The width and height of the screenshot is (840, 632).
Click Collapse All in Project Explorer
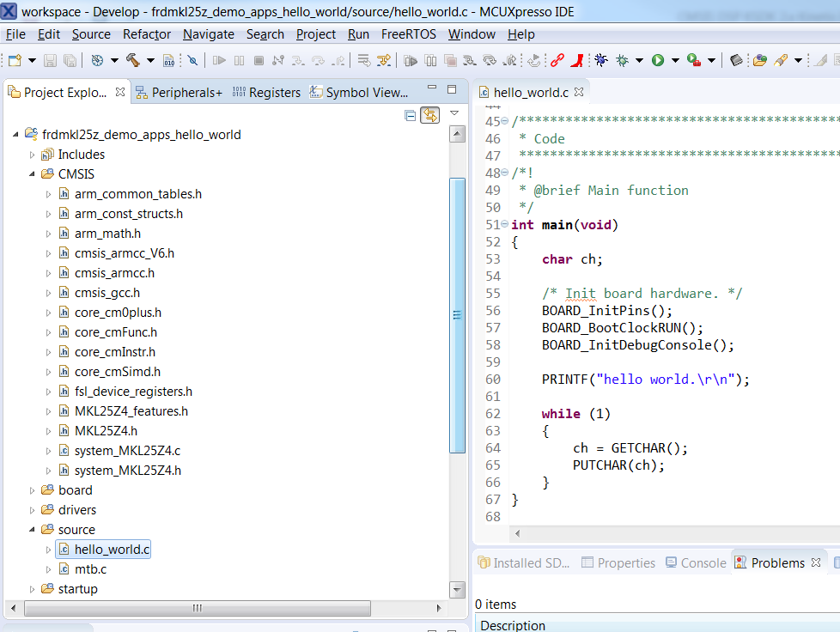tap(411, 115)
